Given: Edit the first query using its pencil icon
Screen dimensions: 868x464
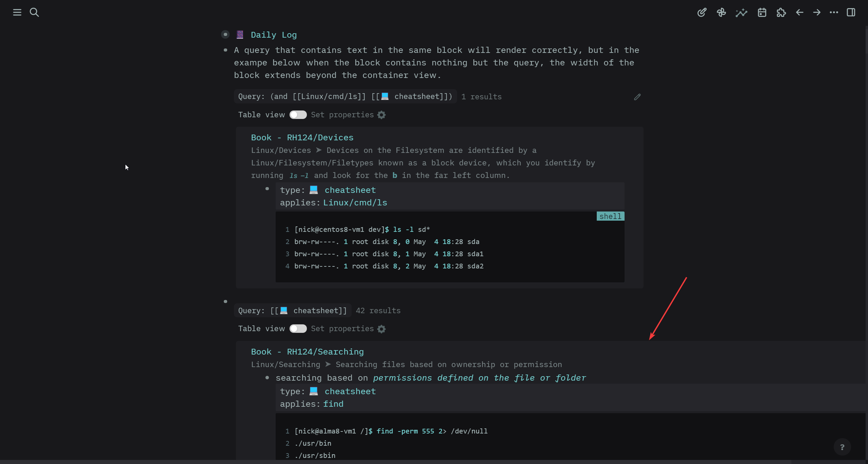Looking at the screenshot, I should 637,97.
